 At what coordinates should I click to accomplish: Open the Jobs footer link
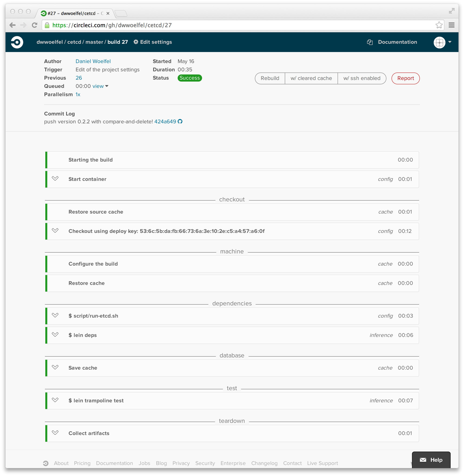(144, 463)
